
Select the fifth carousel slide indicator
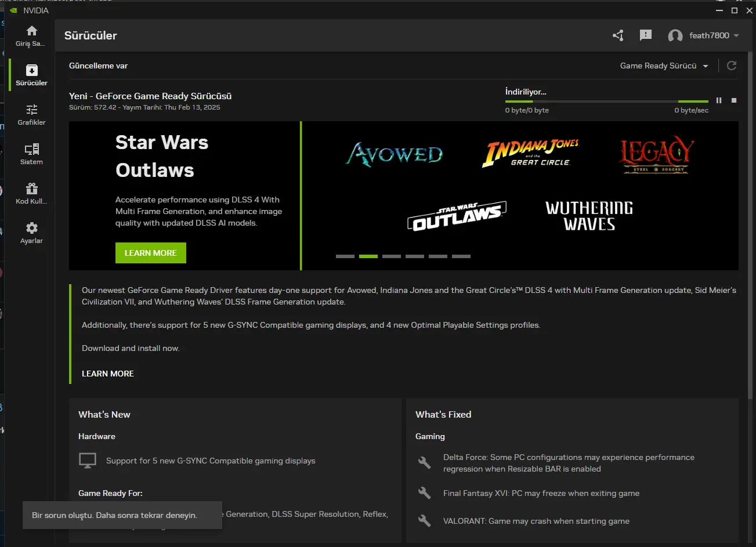(x=438, y=256)
